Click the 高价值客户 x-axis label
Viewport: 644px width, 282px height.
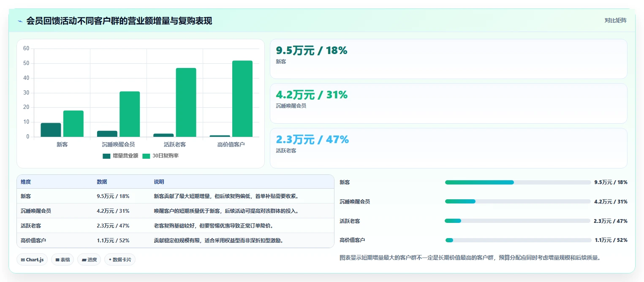(231, 144)
